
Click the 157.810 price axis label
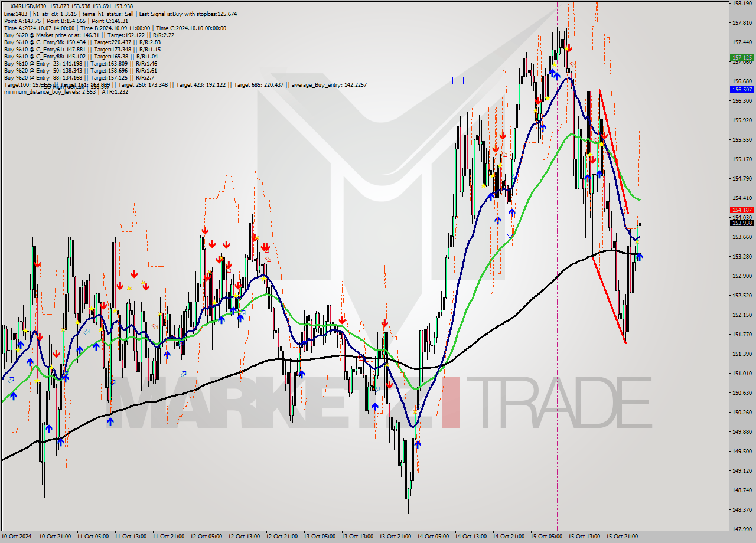click(742, 23)
